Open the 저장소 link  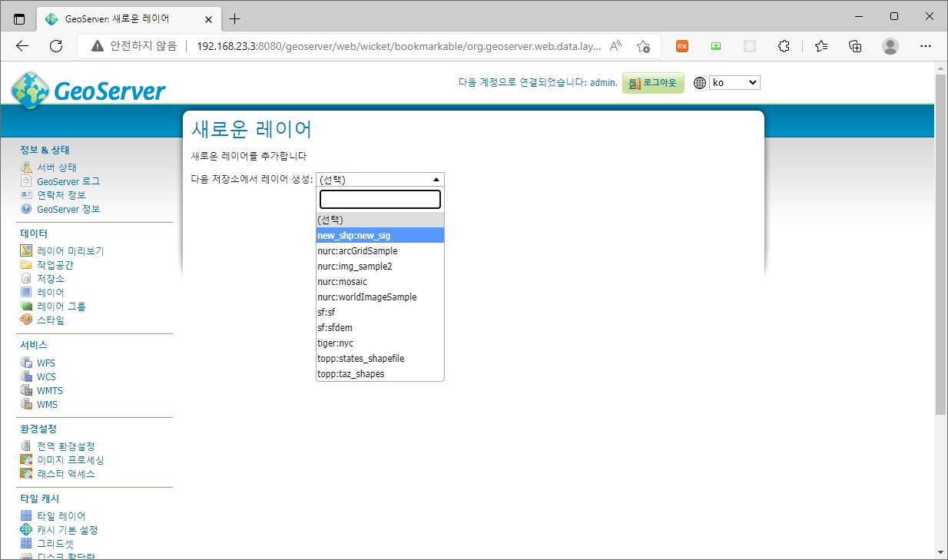click(51, 279)
